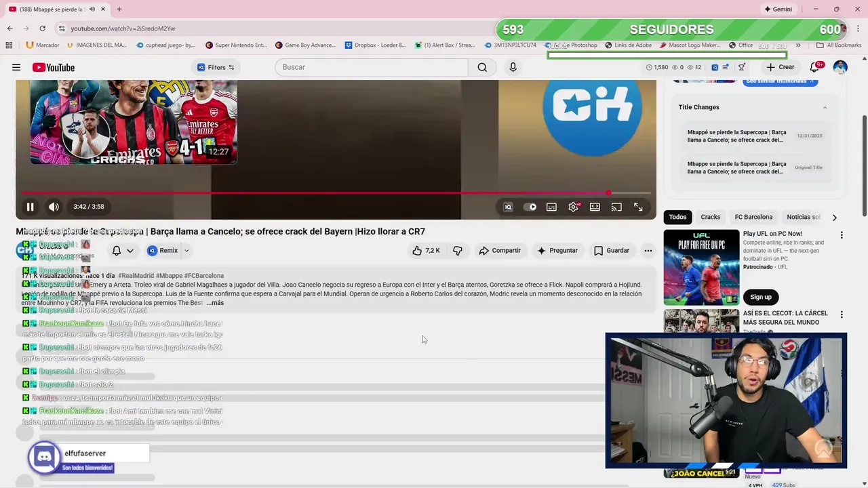Select the Cracks filter chip
This screenshot has width=868, height=488.
pyautogui.click(x=711, y=217)
